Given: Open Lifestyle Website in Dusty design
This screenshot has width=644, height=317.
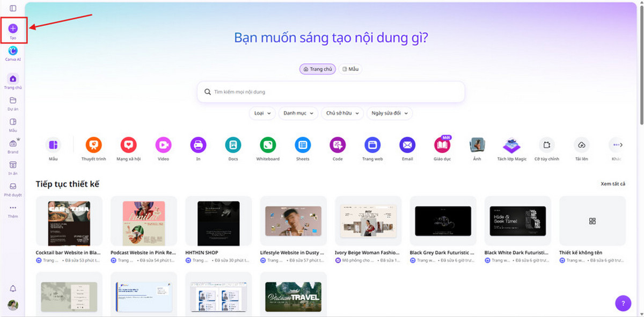Looking at the screenshot, I should click(x=293, y=221).
